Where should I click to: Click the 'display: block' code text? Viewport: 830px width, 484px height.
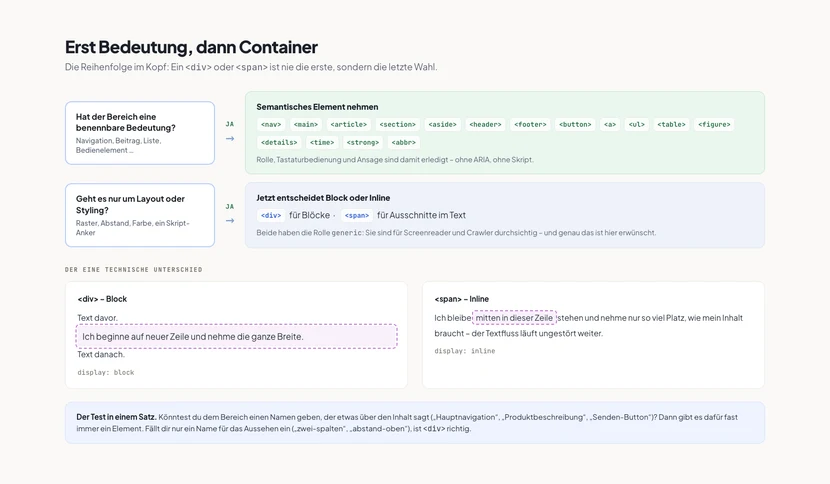(x=106, y=372)
